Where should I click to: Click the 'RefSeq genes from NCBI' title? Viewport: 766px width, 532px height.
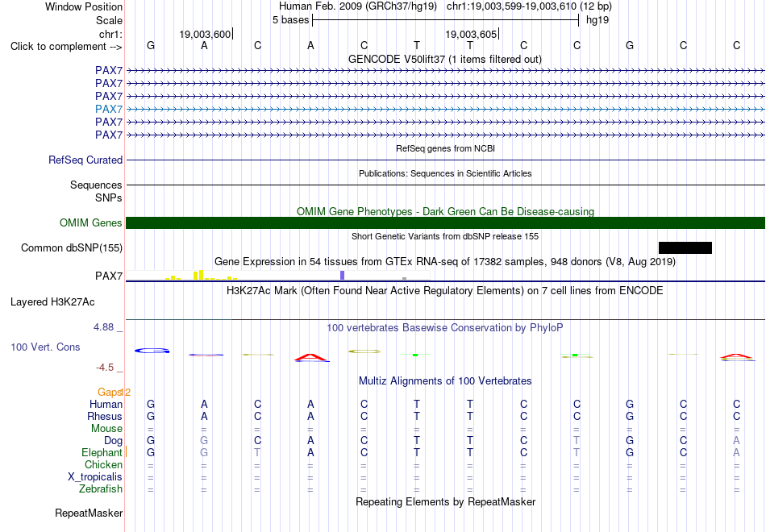coord(445,148)
